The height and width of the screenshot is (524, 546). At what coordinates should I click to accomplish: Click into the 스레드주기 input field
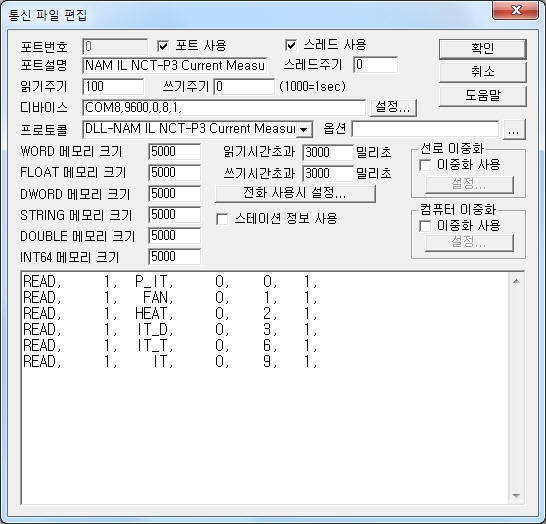pyautogui.click(x=376, y=65)
